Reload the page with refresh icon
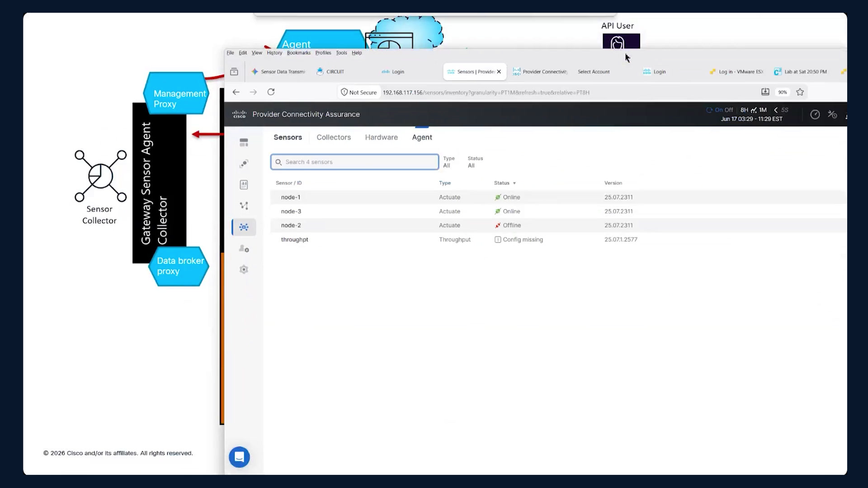The image size is (868, 488). click(271, 92)
